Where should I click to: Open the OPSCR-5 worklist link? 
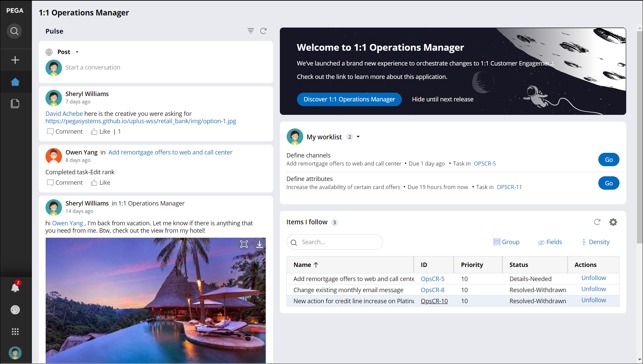[x=485, y=164]
